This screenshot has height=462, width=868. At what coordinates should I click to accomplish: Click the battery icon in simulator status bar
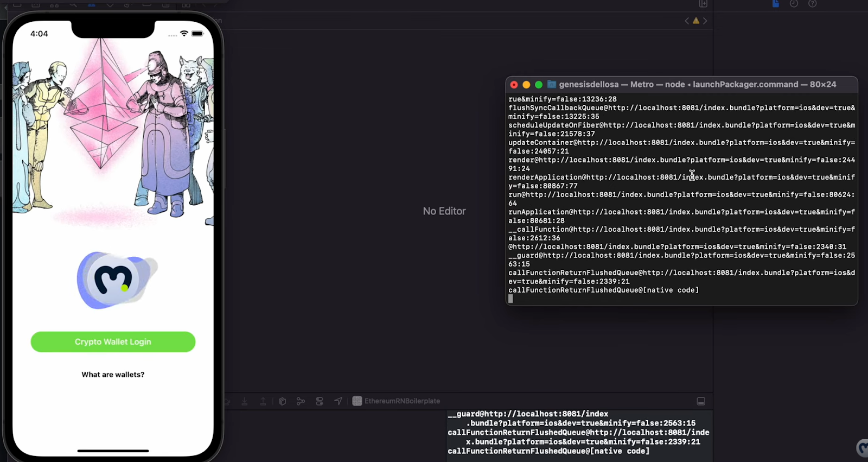point(197,34)
